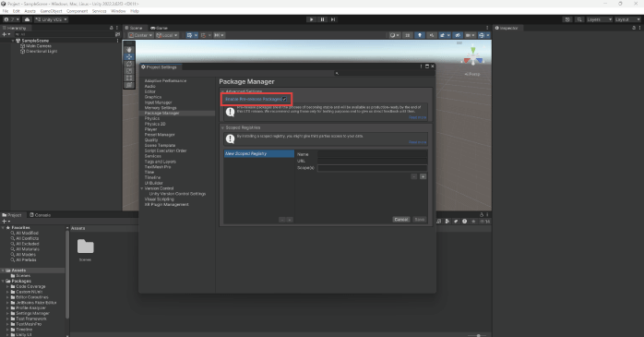Lock the Inspector panel
Screen dimensions: 644x337
634,28
